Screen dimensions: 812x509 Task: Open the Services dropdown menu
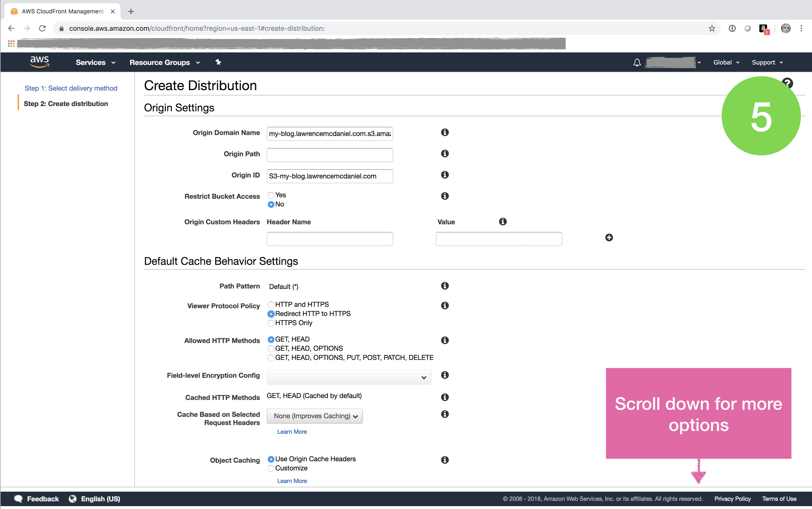(96, 63)
